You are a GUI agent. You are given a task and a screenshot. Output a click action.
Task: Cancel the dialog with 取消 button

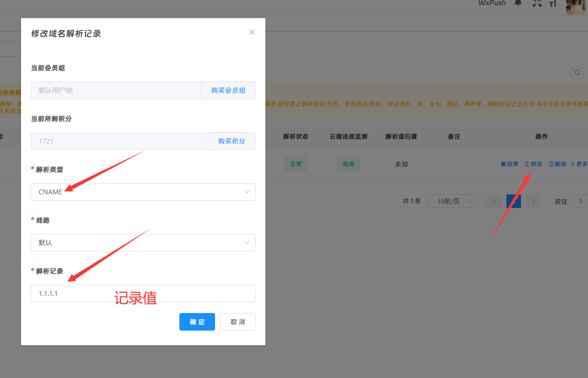click(x=238, y=322)
